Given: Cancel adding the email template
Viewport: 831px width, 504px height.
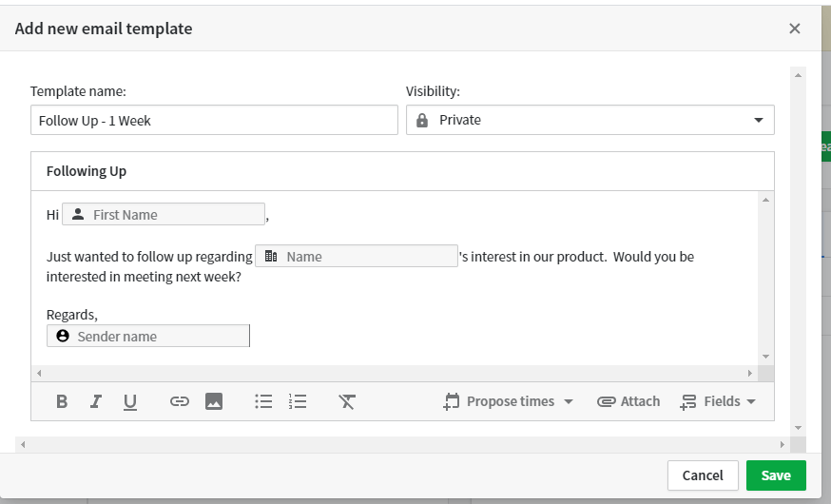Looking at the screenshot, I should point(703,475).
